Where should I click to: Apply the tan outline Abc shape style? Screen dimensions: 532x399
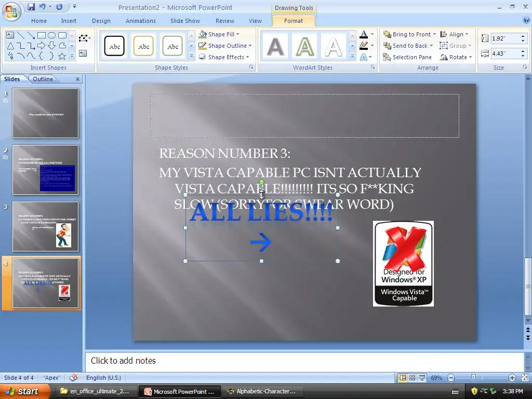point(143,46)
